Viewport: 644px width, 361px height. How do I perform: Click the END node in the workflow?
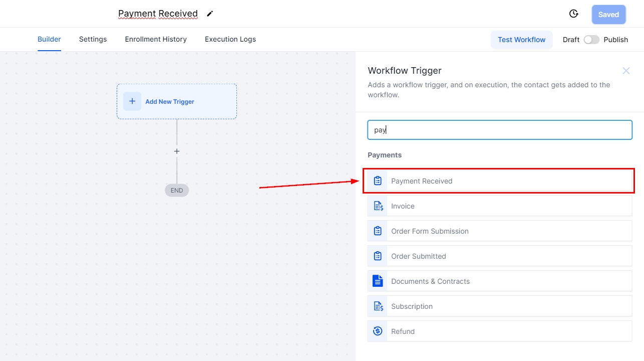[x=177, y=191]
